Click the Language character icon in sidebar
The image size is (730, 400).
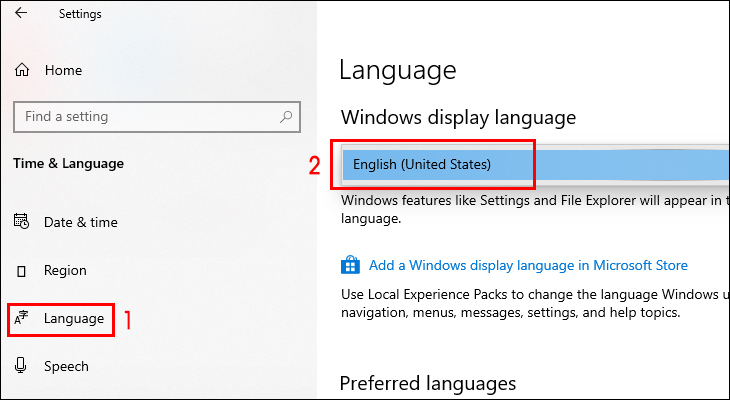click(21, 318)
